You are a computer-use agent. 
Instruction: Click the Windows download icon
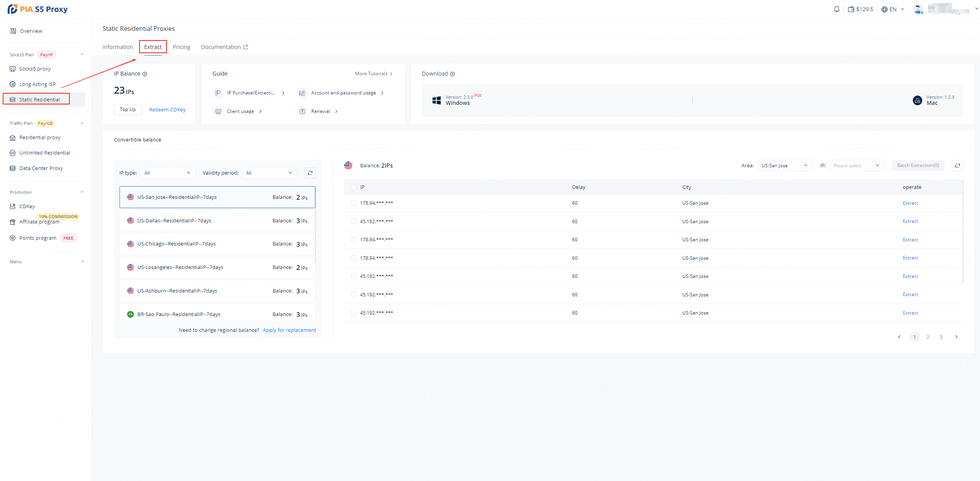point(436,100)
